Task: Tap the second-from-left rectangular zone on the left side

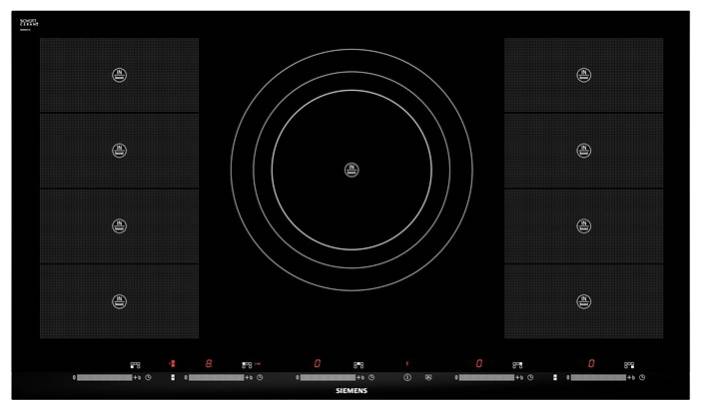Action: (x=119, y=150)
